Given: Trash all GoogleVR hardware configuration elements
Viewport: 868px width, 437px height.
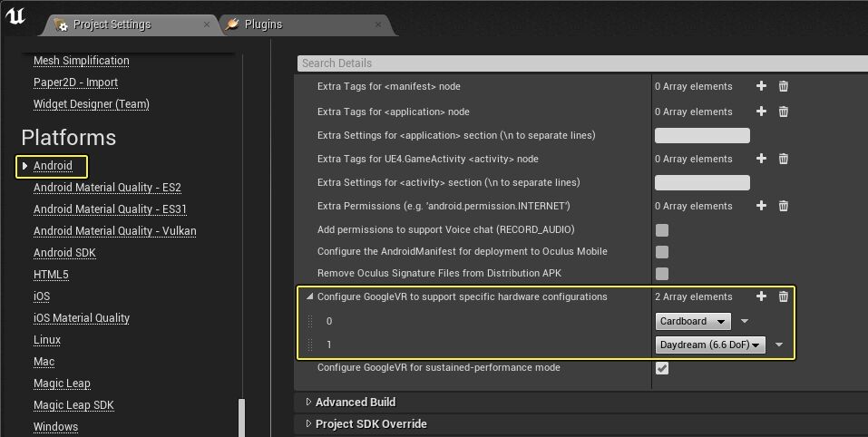Looking at the screenshot, I should pos(784,296).
